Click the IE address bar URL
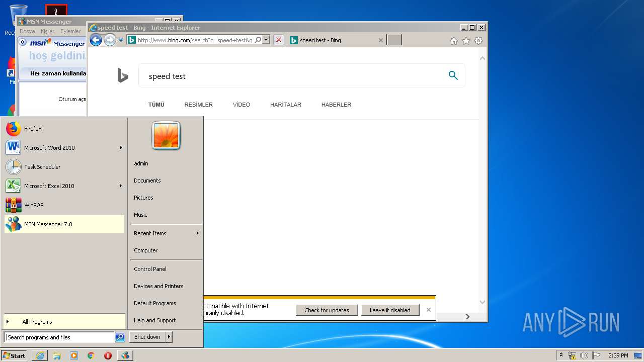Screen dimensions: 644x362 point(195,40)
